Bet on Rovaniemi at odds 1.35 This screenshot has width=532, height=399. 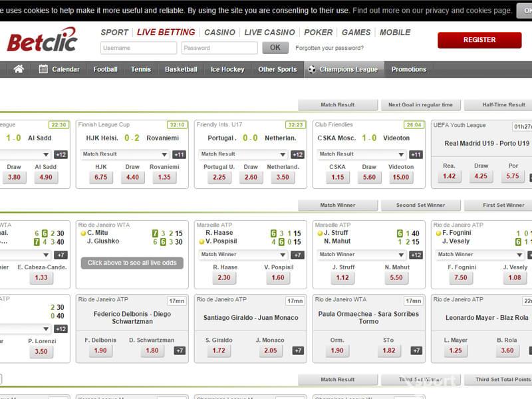pyautogui.click(x=164, y=177)
